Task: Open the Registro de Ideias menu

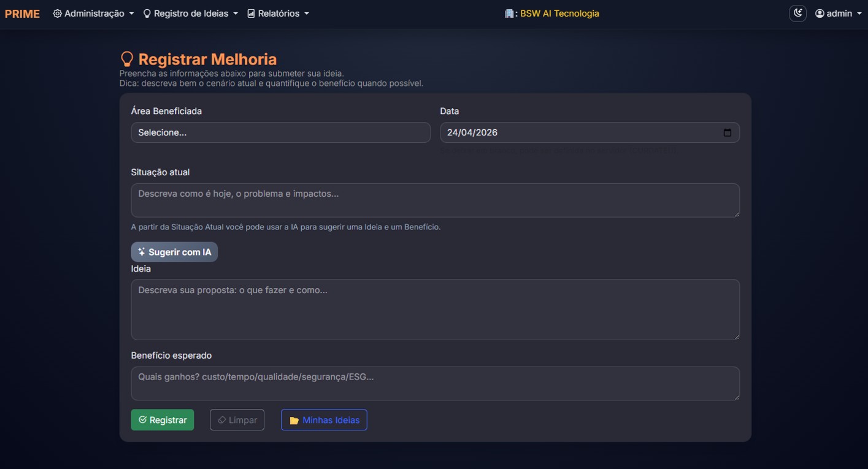Action: coord(190,13)
